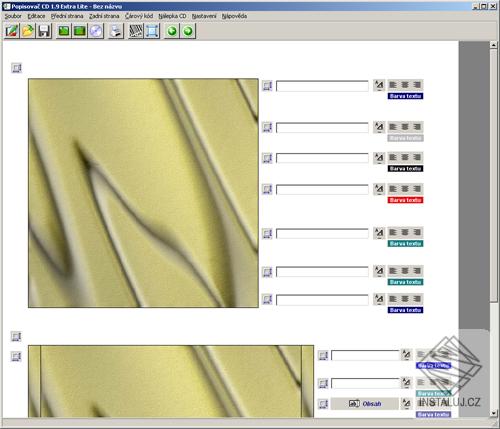Save the project with the floppy icon

(44, 31)
